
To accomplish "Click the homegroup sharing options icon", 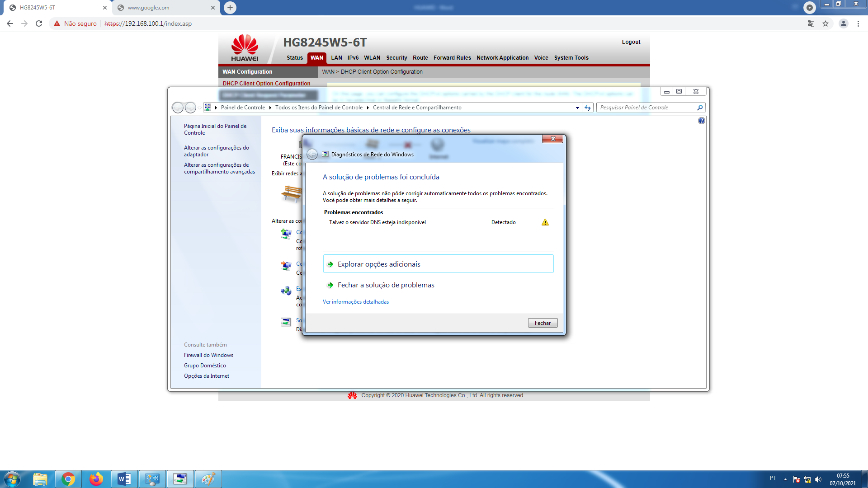I will pyautogui.click(x=286, y=291).
